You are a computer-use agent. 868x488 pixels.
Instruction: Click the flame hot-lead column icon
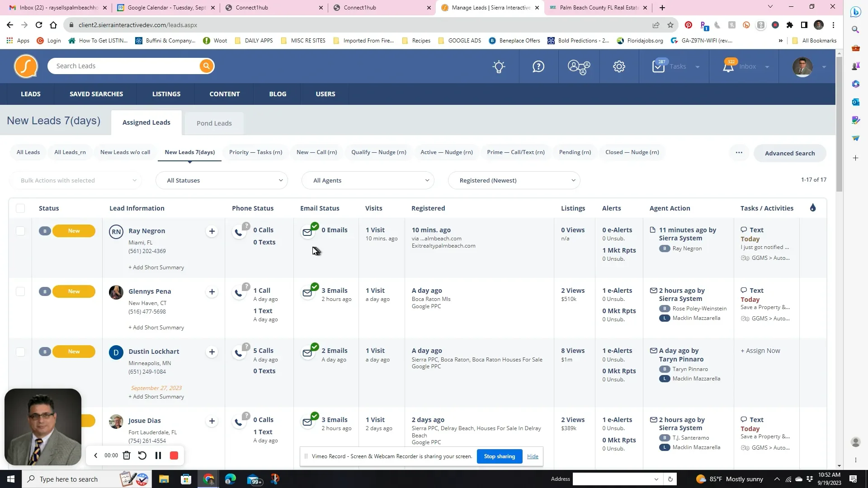coord(813,208)
